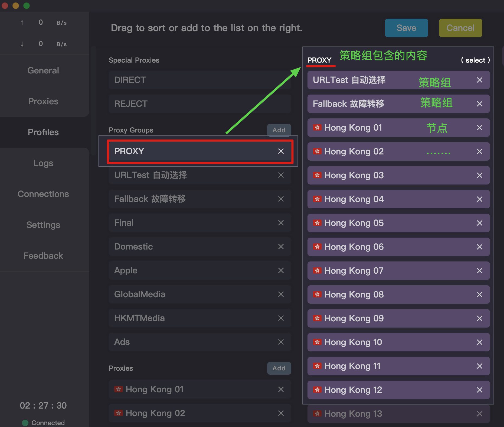Remove Hong Kong 02 from PROXY panel
Viewport: 504px width, 427px height.
click(479, 151)
